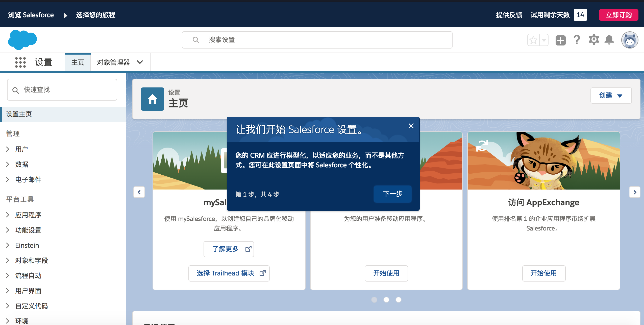Click 开始使用 under mobile app card
Screen dimensions: 644x325
coord(386,273)
